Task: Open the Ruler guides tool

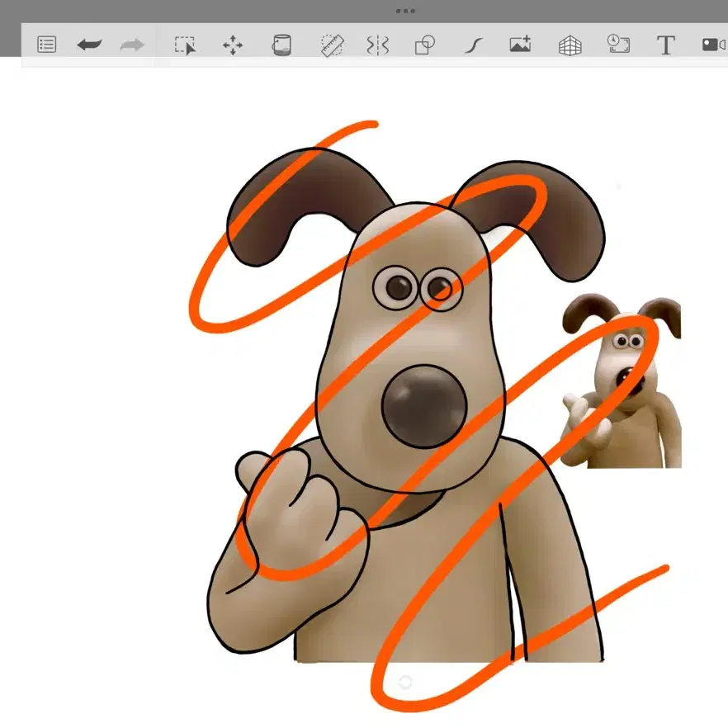Action: (333, 45)
